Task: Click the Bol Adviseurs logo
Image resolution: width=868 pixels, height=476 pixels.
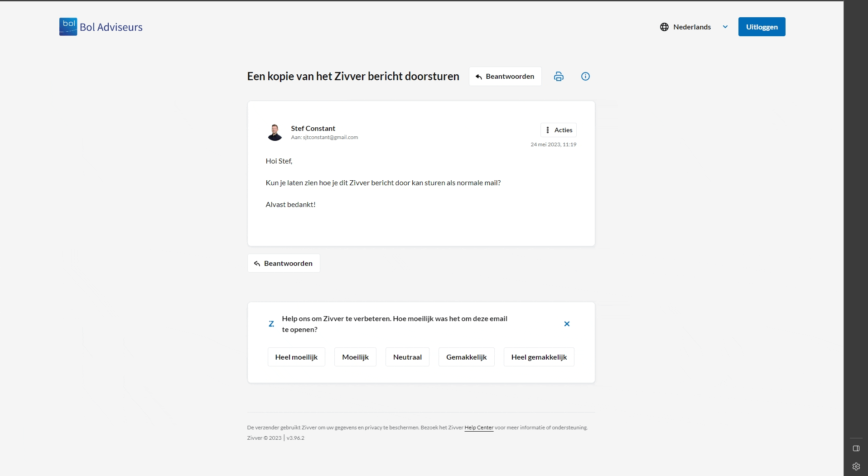Action: 101,27
